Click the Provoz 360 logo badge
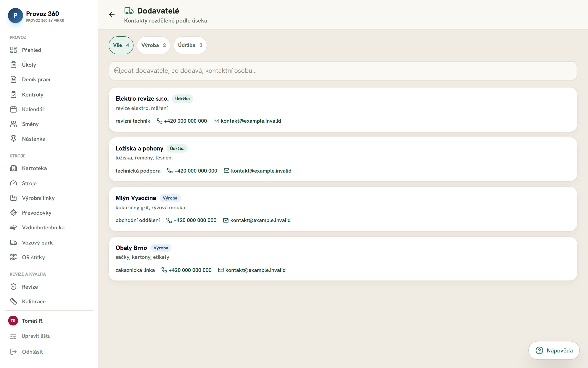The image size is (588, 368). point(16,16)
